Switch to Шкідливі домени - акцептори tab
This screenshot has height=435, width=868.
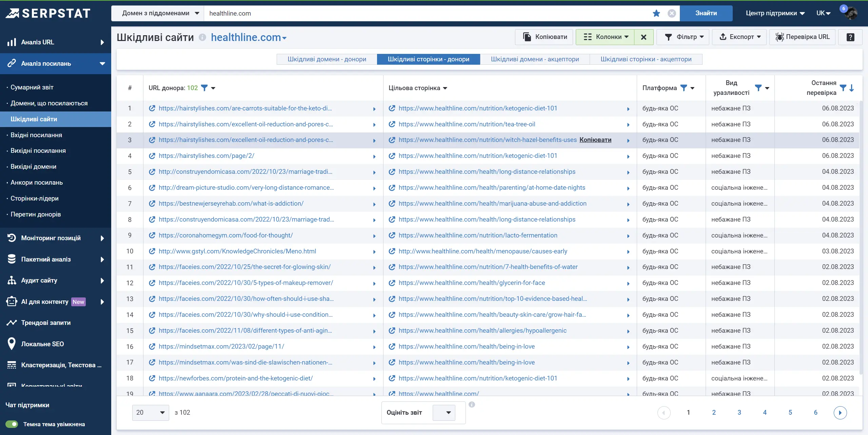pos(535,59)
